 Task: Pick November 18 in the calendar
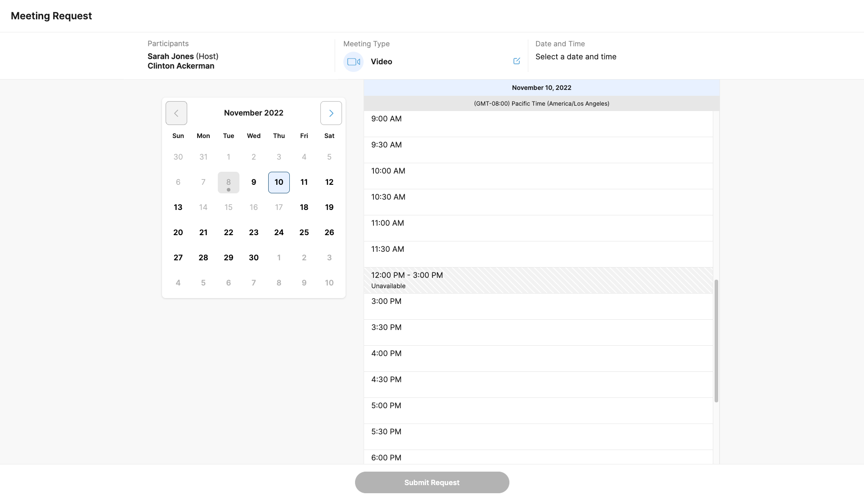304,207
